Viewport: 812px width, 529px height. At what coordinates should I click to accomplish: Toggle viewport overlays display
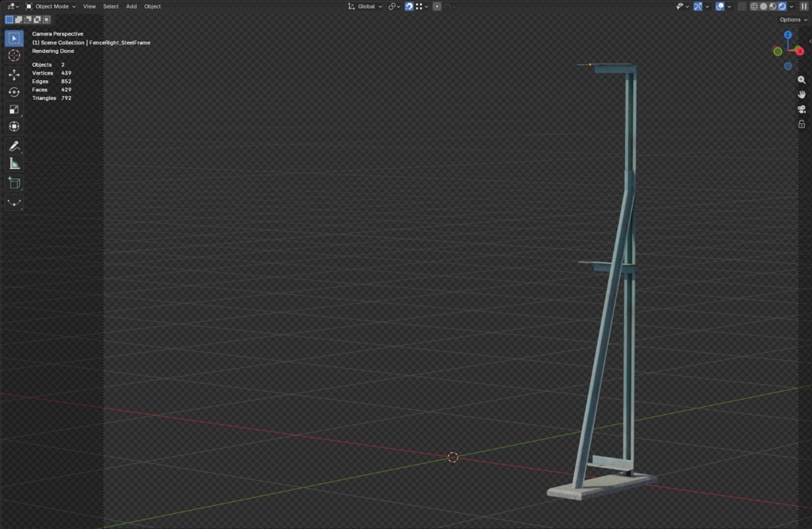pyautogui.click(x=720, y=6)
